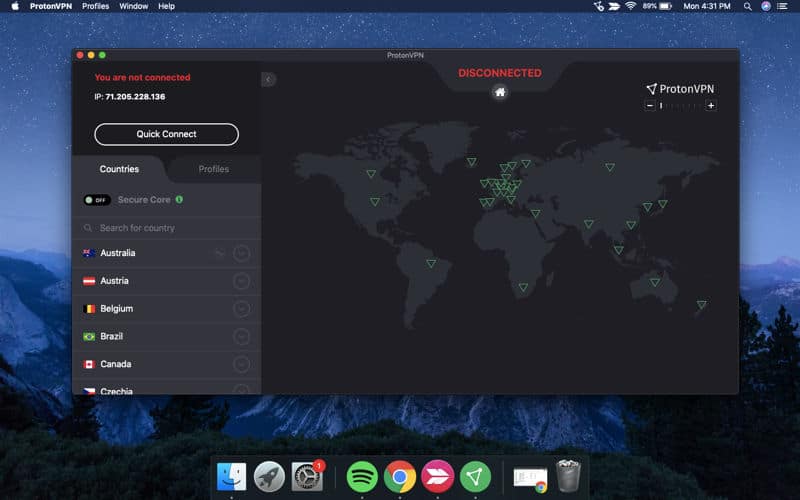Open System Preferences in the Dock
The height and width of the screenshot is (500, 800).
307,476
